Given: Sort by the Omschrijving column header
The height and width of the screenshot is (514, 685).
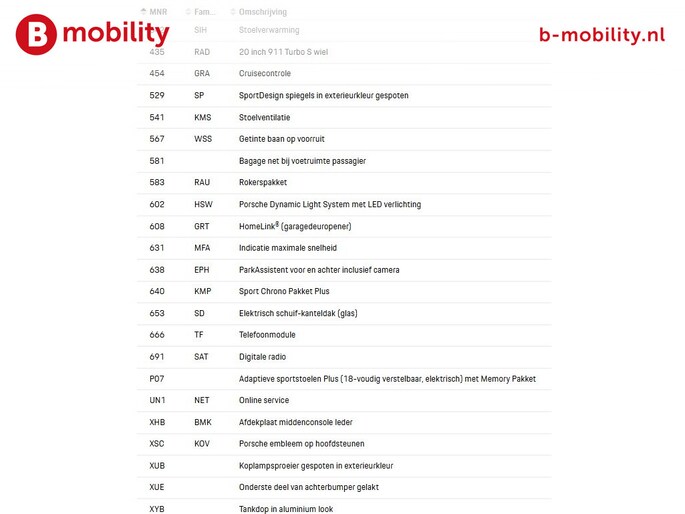Looking at the screenshot, I should pyautogui.click(x=262, y=12).
